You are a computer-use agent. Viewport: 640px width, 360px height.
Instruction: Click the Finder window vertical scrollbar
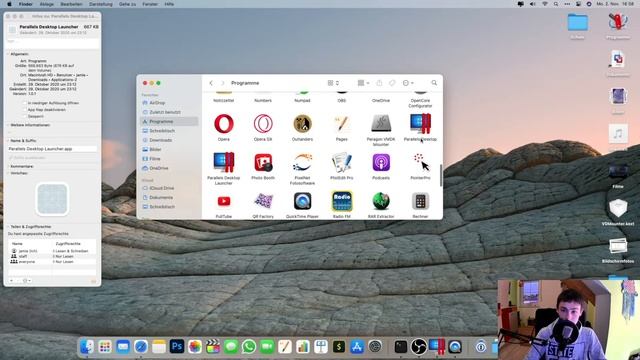(440, 176)
